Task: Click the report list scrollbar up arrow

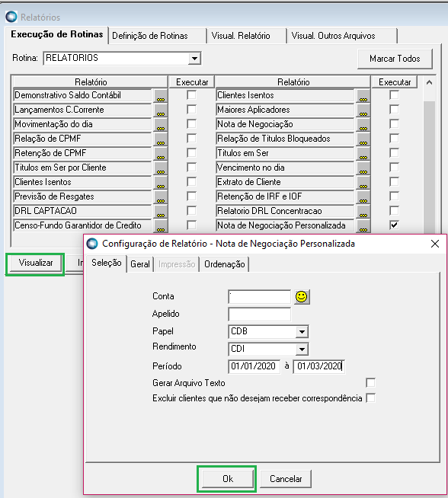Action: (x=429, y=82)
